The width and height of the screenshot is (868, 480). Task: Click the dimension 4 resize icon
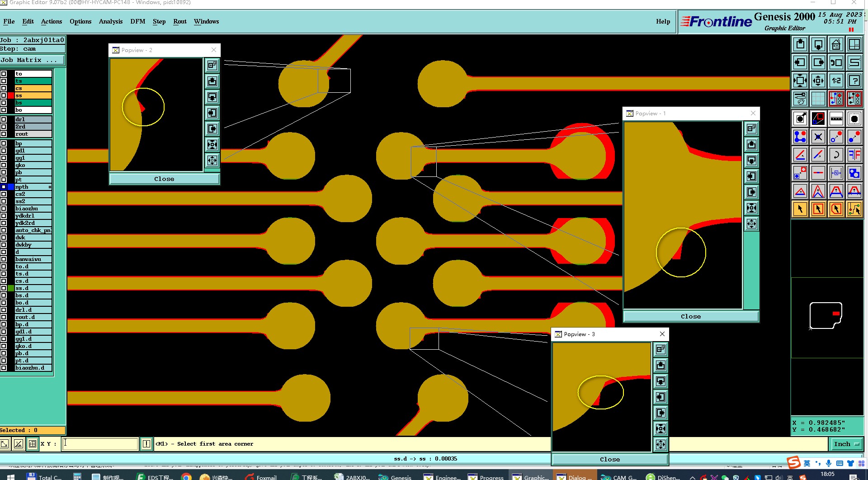[836, 173]
